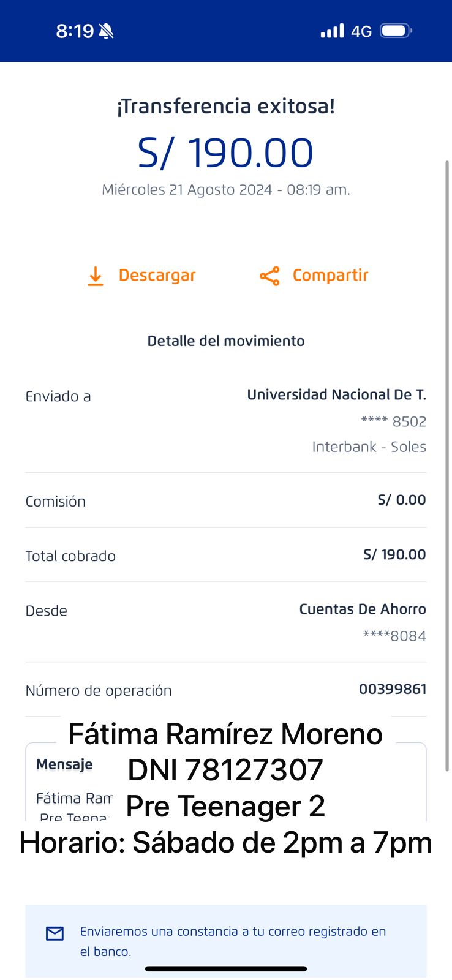The height and width of the screenshot is (980, 452).
Task: Tap the recipient Universidad Nacional De T.
Action: pyautogui.click(x=336, y=395)
